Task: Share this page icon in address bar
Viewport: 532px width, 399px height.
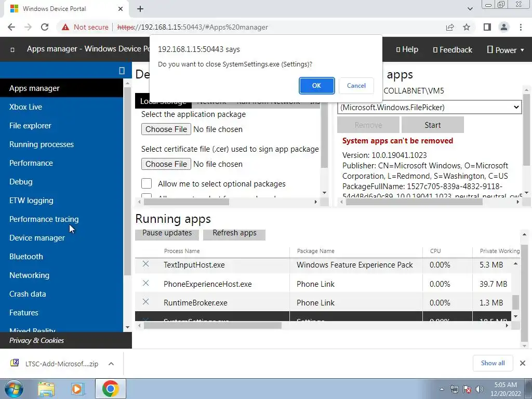Action: (x=450, y=27)
